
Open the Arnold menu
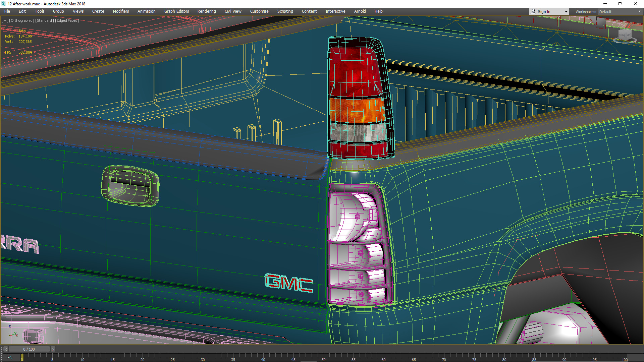tap(360, 11)
